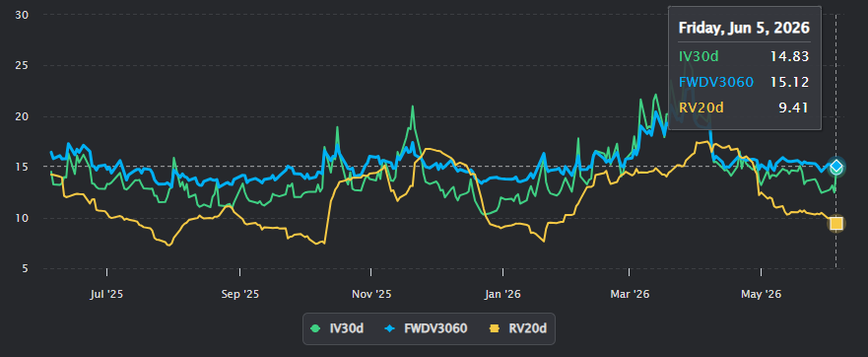Click the blue FWDV3060 legend diamond marker
The image size is (868, 357).
point(389,328)
